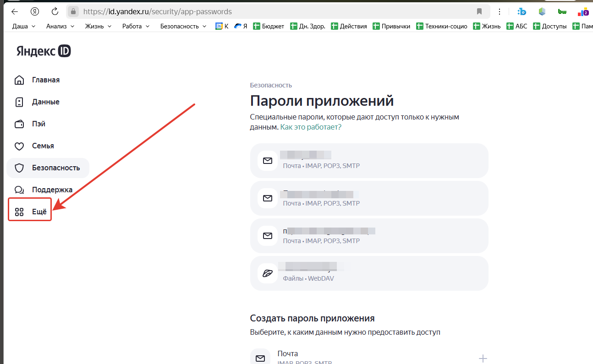Select the Пэй wallet item
The width and height of the screenshot is (593, 364).
click(38, 124)
